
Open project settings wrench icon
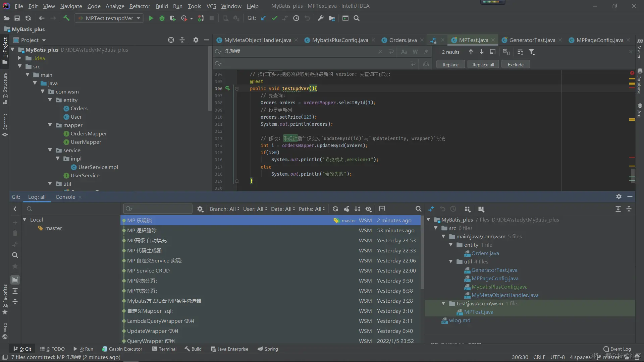pos(321,18)
